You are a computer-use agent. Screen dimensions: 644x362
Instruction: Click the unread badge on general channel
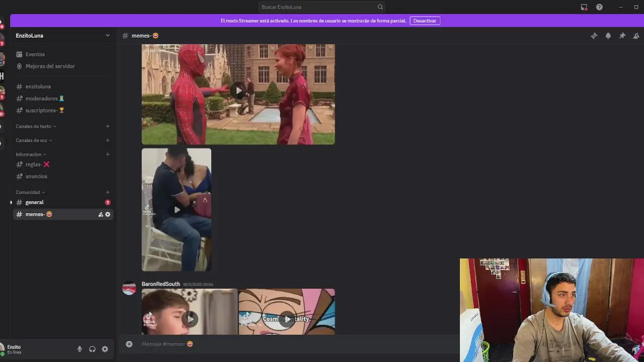pos(108,202)
